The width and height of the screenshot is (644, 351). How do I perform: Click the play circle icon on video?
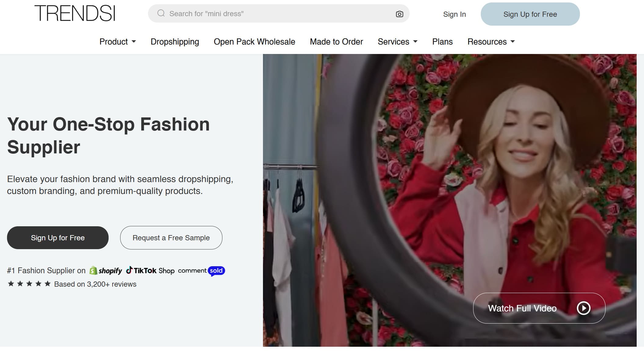click(584, 308)
